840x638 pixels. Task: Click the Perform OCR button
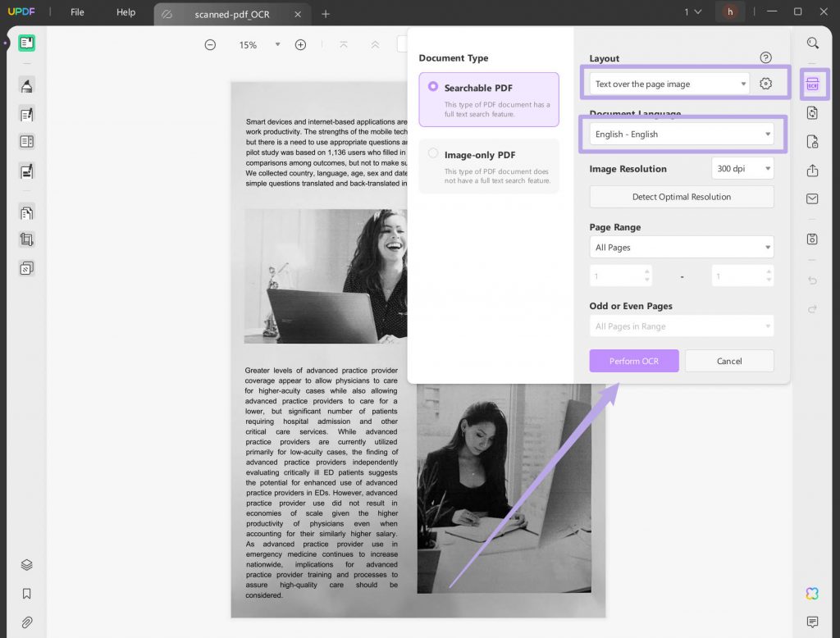pyautogui.click(x=633, y=361)
